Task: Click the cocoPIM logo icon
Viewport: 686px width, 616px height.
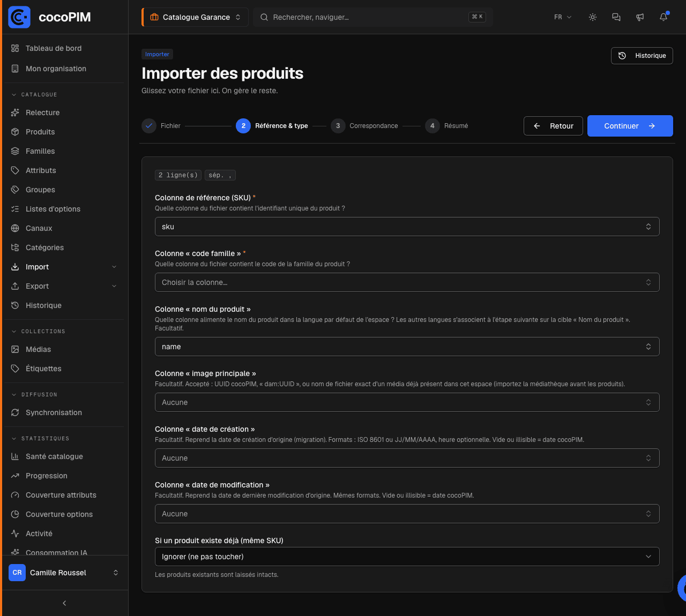Action: pyautogui.click(x=19, y=17)
